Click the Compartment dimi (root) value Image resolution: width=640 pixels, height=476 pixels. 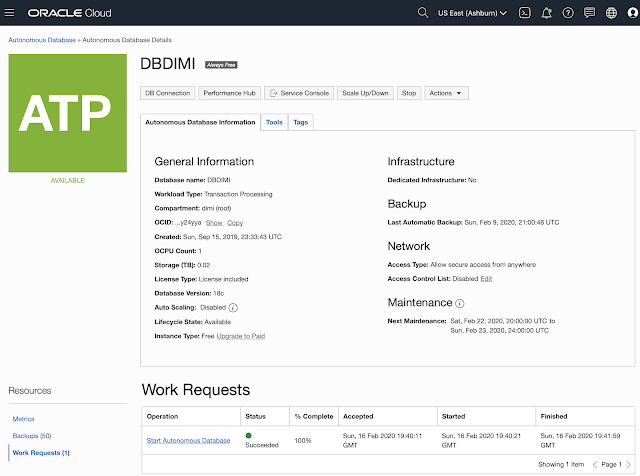pyautogui.click(x=216, y=208)
